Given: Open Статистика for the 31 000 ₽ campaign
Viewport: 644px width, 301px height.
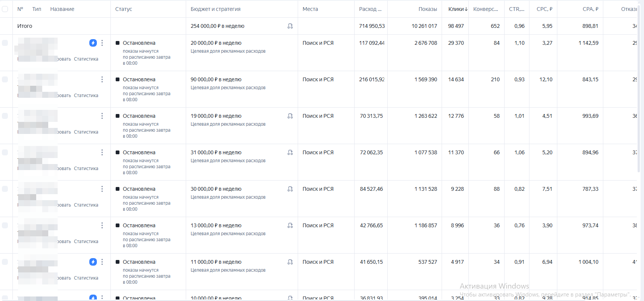Looking at the screenshot, I should pos(86,169).
